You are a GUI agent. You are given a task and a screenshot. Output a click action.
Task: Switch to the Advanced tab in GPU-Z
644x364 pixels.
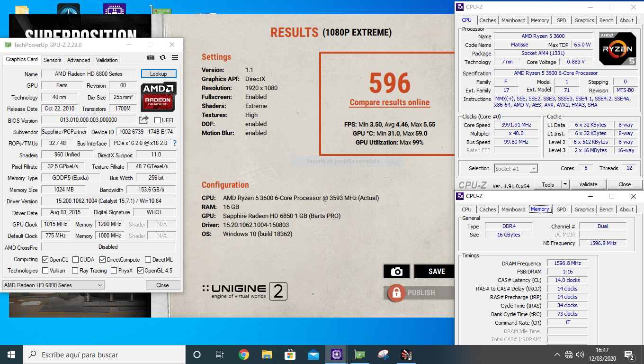(79, 60)
